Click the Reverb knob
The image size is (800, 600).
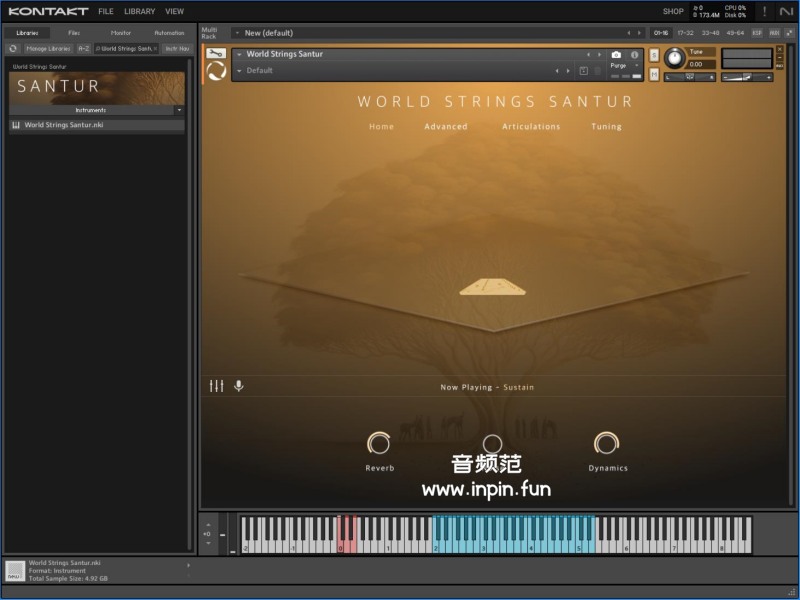point(379,443)
